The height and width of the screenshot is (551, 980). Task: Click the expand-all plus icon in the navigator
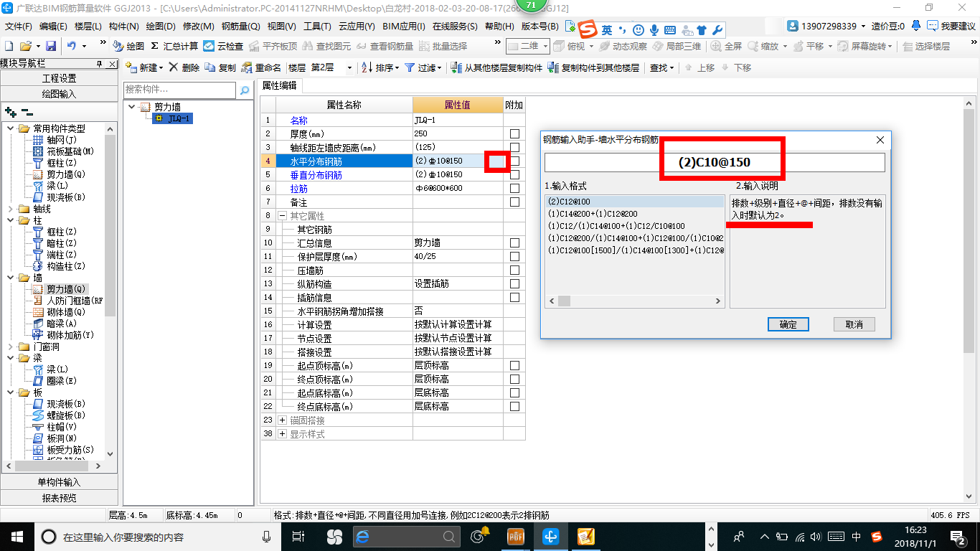pyautogui.click(x=10, y=112)
